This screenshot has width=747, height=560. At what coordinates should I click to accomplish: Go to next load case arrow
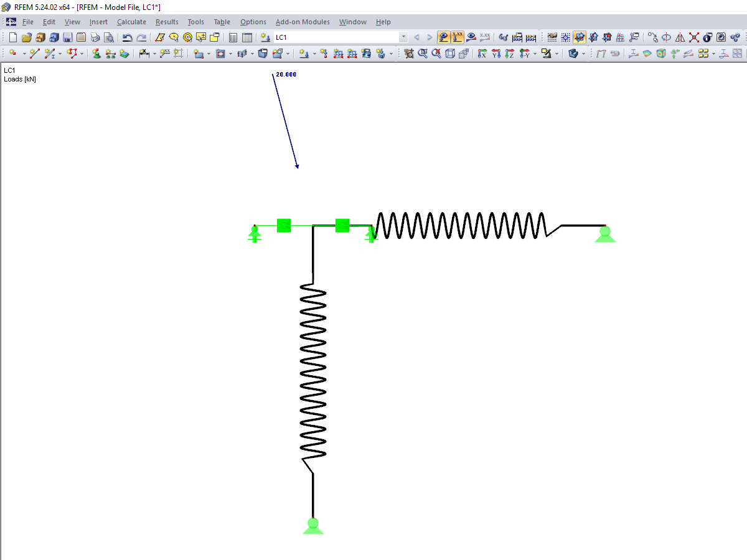(430, 37)
